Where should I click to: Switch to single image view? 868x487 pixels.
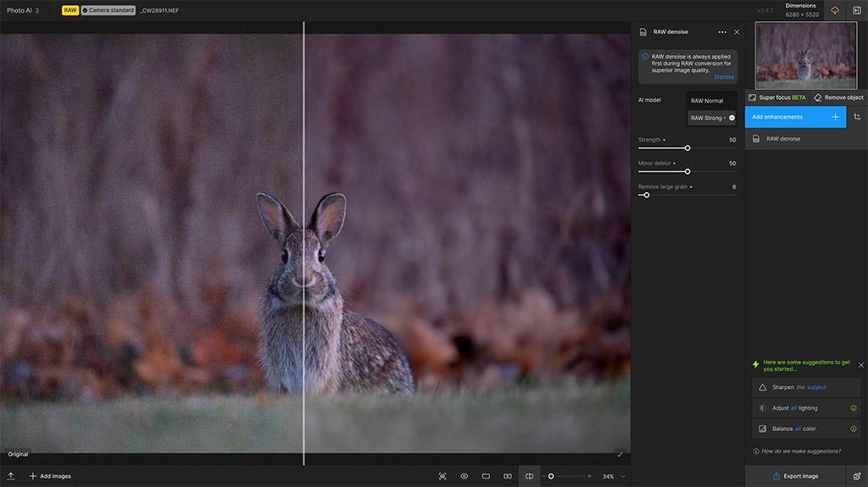pyautogui.click(x=486, y=476)
